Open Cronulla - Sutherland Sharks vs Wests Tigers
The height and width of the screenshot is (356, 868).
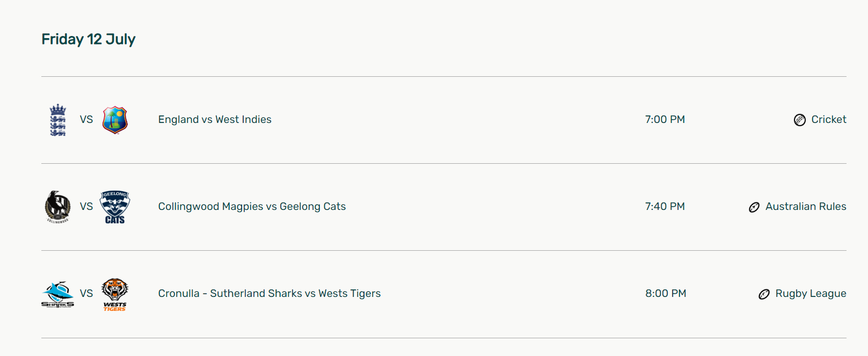[269, 293]
